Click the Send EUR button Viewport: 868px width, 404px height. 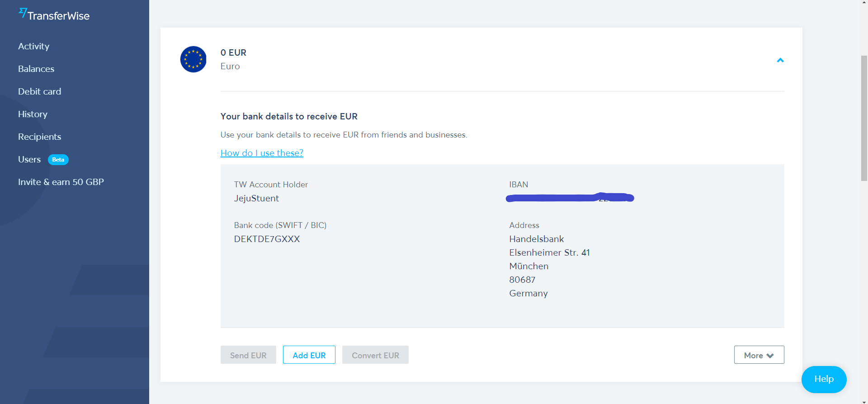click(248, 355)
